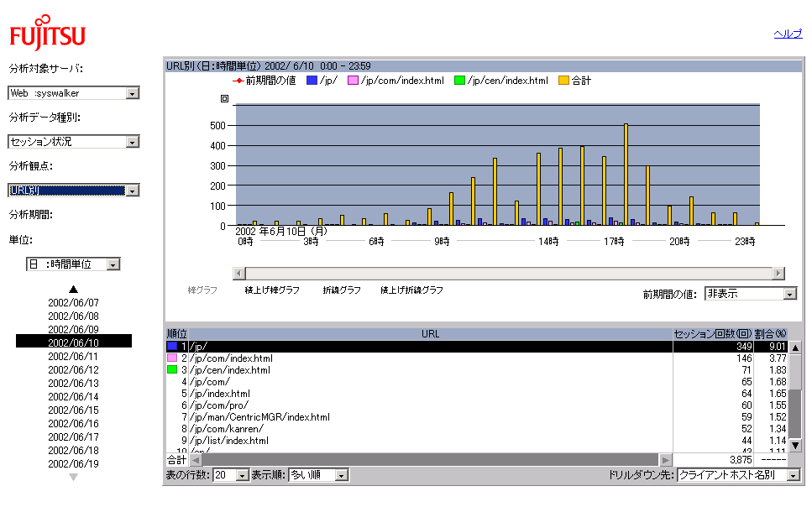The width and height of the screenshot is (812, 507).
Task: Select date 2002/06/07
Action: [x=74, y=302]
